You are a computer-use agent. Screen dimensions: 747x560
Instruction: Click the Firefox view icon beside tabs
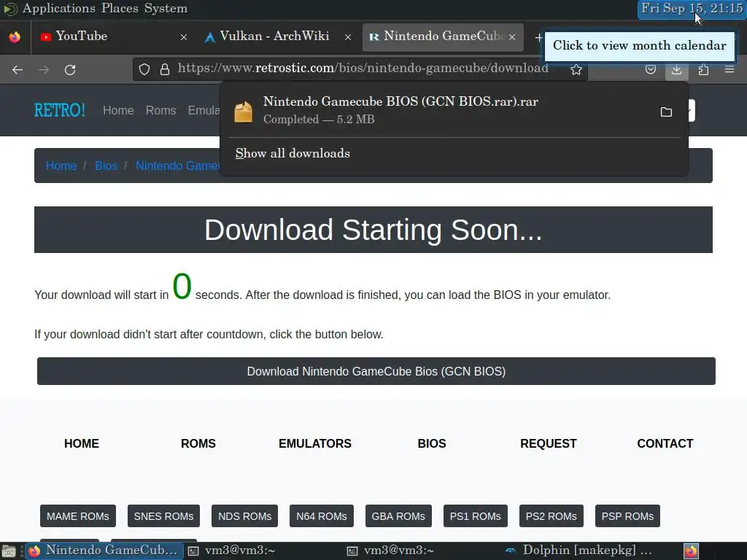(15, 36)
